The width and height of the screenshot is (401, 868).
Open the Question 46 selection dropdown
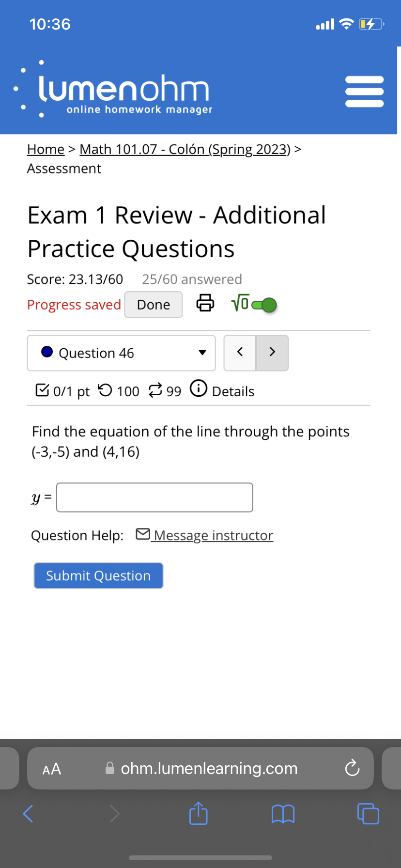[121, 353]
